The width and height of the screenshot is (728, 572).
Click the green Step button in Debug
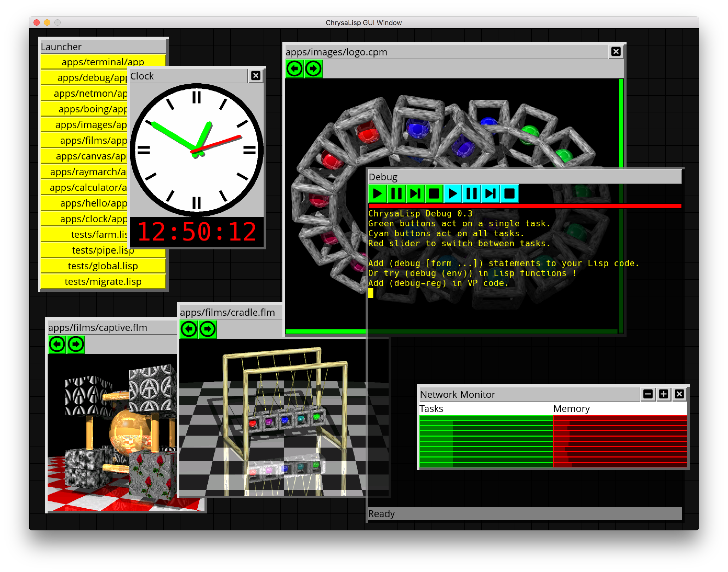[x=415, y=194]
